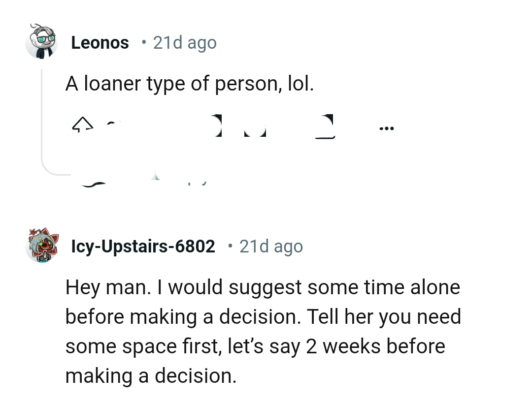The height and width of the screenshot is (404, 532).
Task: Click Icy-Upstairs-6802's avatar
Action: 42,246
